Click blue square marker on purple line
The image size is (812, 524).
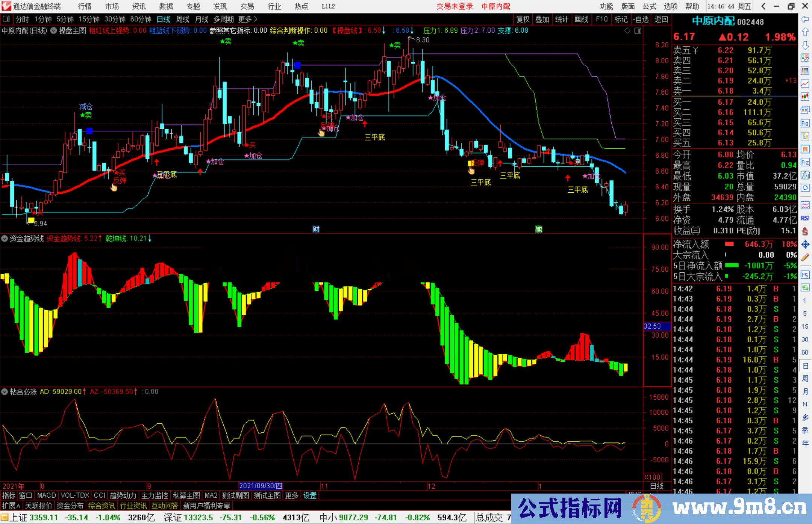[x=89, y=131]
